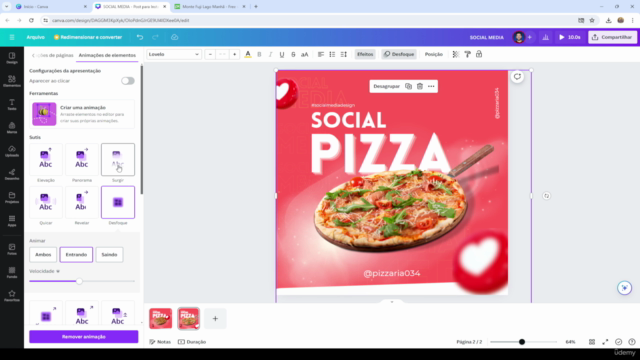The image size is (640, 360).
Task: Change the text color icon
Action: [x=248, y=54]
